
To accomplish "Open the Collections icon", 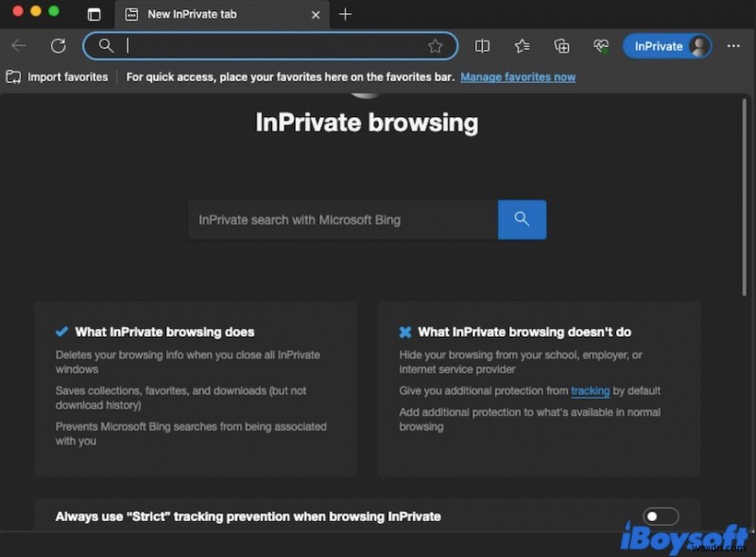I will pos(561,45).
